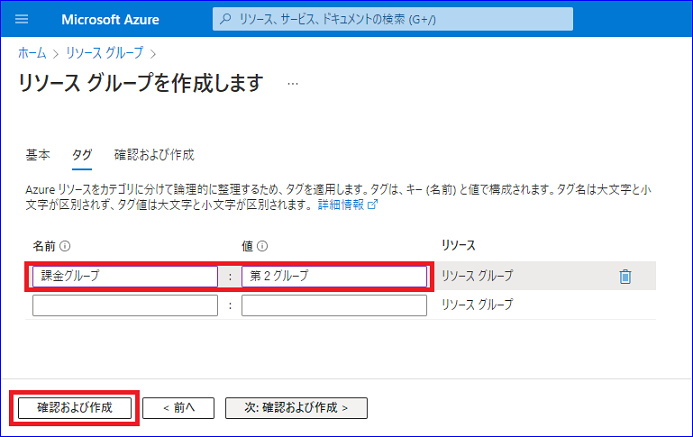This screenshot has height=437, width=693.
Task: Click the name field containing 課金グループ
Action: (x=125, y=276)
